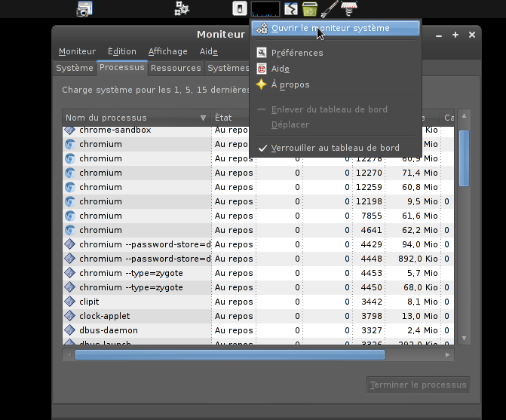Click the scroll down arrow
The width and height of the screenshot is (506, 420).
pyautogui.click(x=464, y=338)
